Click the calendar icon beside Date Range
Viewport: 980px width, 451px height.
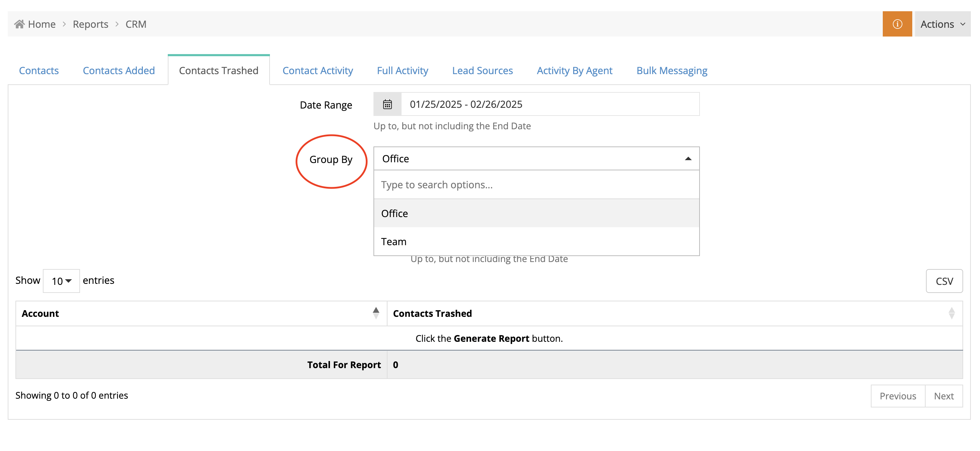pyautogui.click(x=387, y=104)
